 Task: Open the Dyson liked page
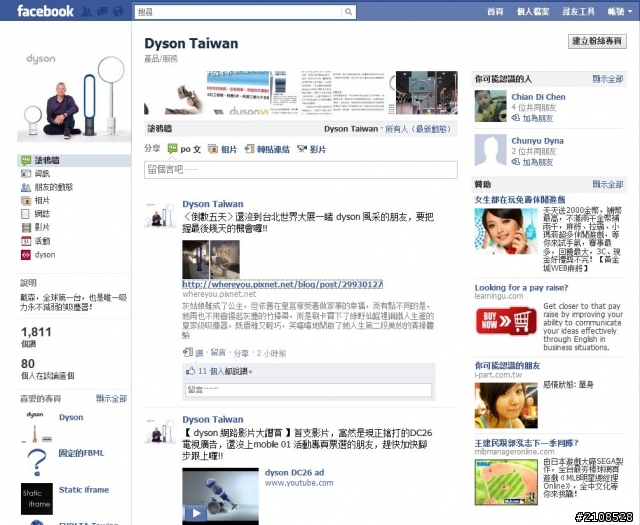[71, 417]
